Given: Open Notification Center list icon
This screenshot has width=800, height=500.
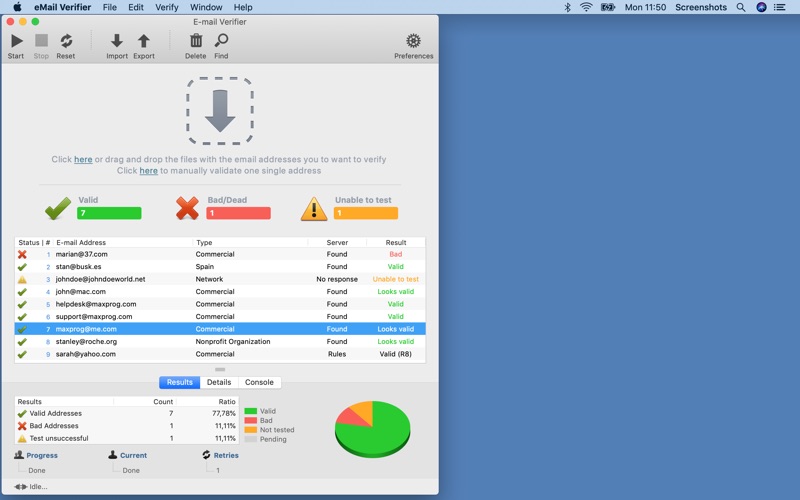Looking at the screenshot, I should pos(780,7).
